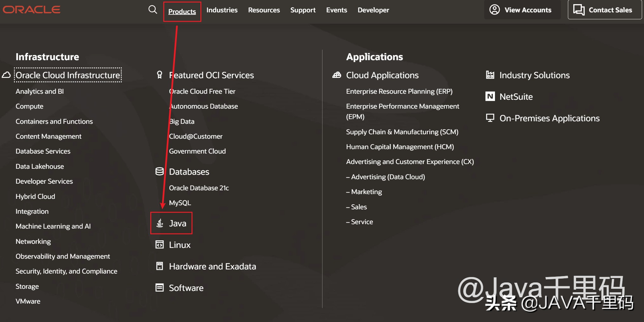Go to Database Services
The width and height of the screenshot is (644, 322).
click(43, 151)
